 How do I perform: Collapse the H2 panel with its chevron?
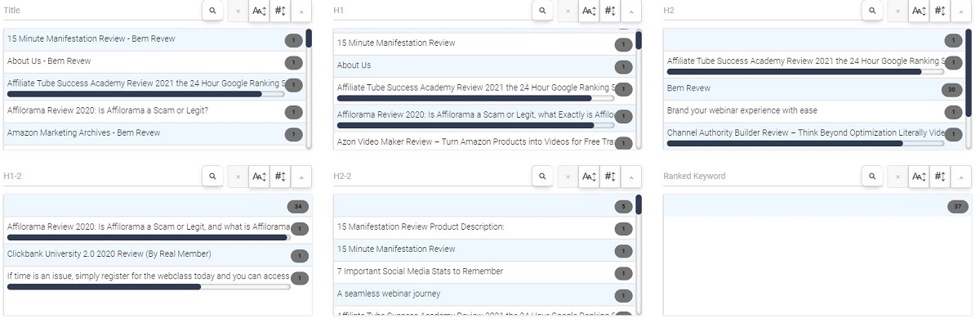pos(961,11)
